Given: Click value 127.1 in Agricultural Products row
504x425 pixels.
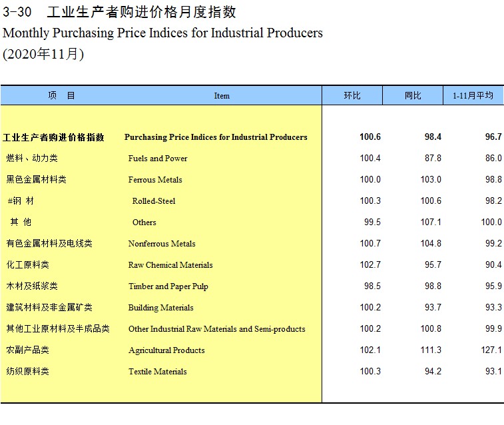Looking at the screenshot, I should (491, 350).
